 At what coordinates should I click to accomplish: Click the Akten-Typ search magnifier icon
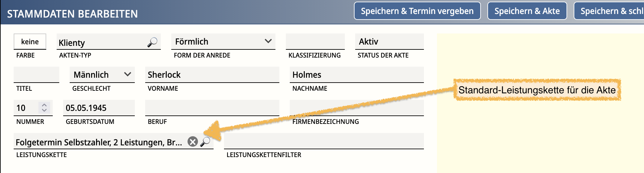point(152,42)
